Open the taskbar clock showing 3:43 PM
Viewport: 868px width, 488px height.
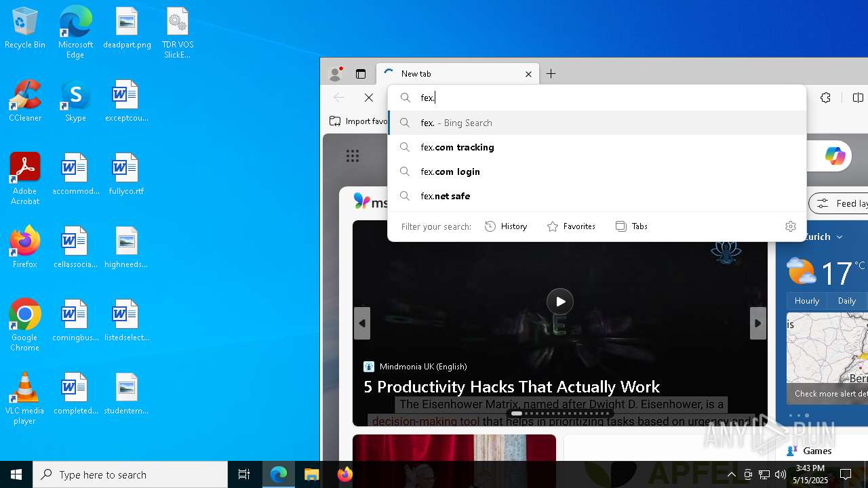pos(810,474)
